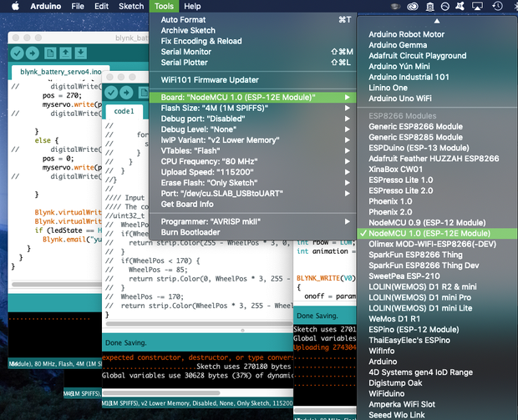Click Verify icon in the code1 window

111,93
